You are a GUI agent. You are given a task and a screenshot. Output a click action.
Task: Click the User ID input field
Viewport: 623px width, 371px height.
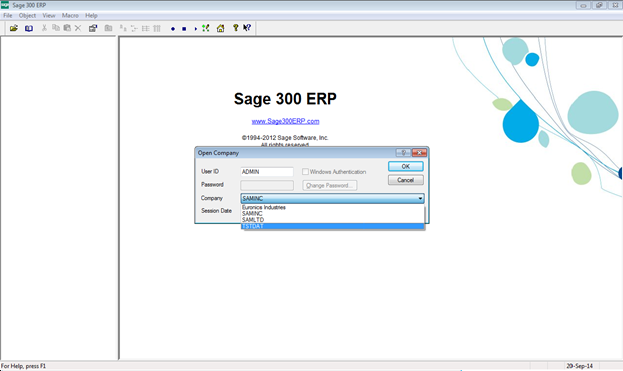267,172
